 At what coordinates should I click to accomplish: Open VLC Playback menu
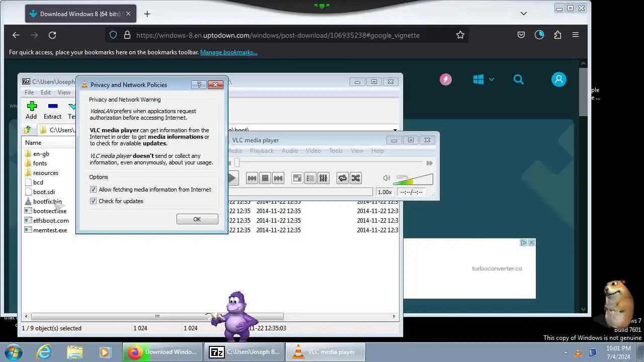(x=262, y=151)
